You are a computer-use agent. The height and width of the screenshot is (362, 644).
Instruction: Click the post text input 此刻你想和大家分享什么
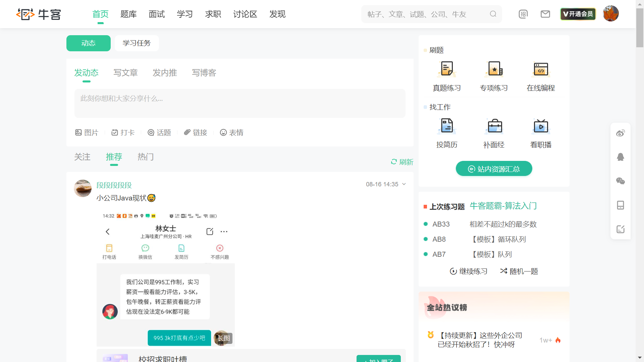point(240,103)
